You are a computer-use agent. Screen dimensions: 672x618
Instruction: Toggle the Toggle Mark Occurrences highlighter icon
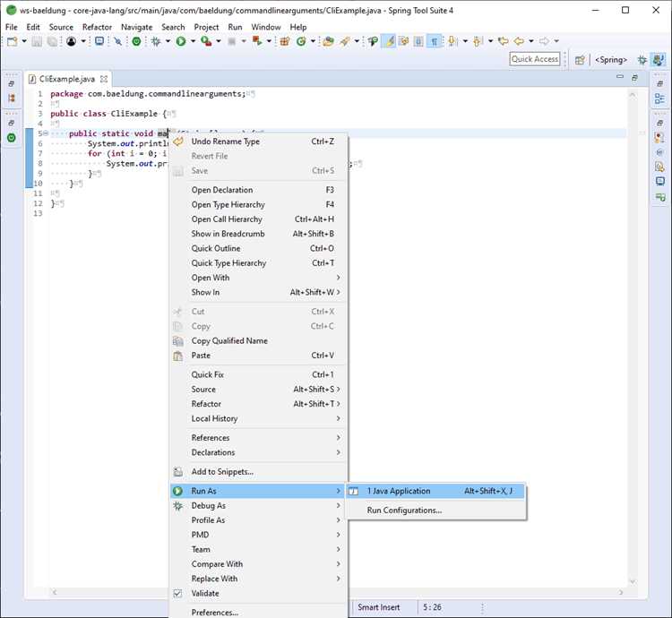point(390,41)
